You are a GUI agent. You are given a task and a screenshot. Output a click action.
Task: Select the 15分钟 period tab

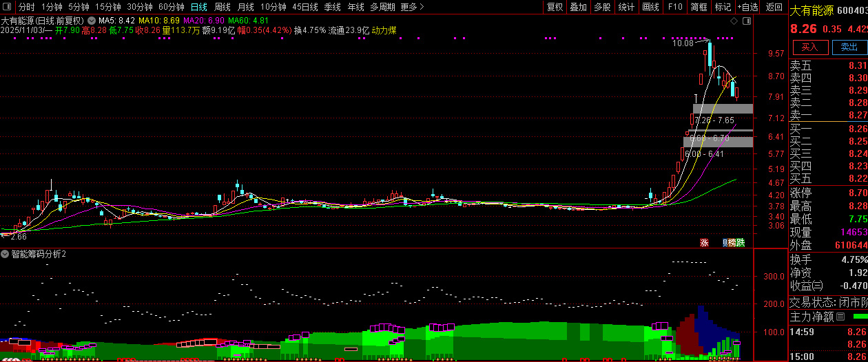[x=107, y=7]
